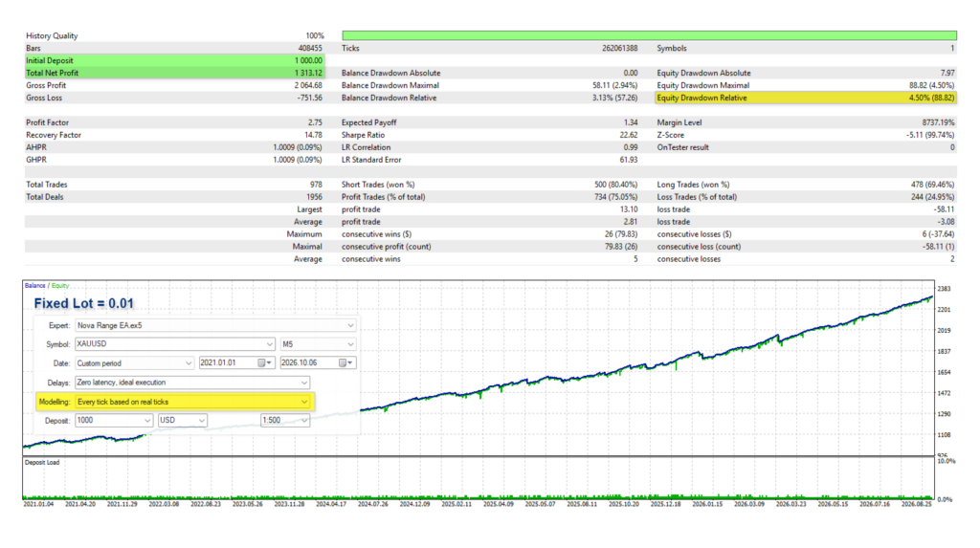Click the Z-Score value -5.11 (99.74%)
980x548 pixels.
point(930,135)
